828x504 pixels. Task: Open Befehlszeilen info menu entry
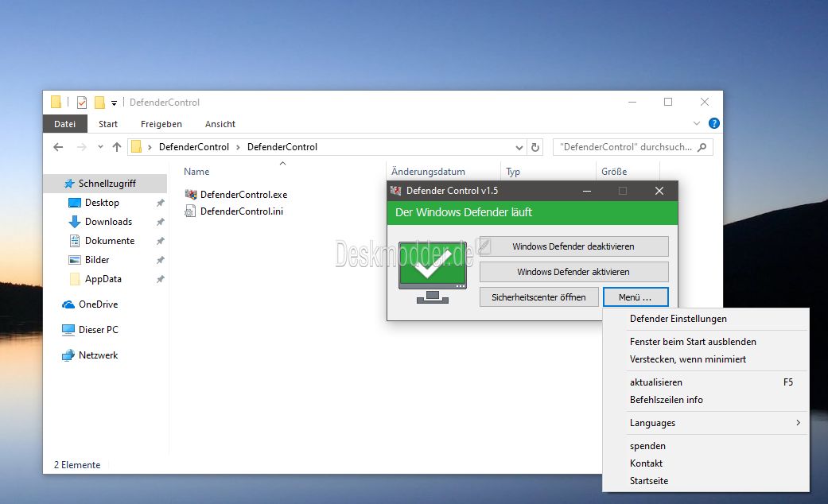tap(666, 400)
